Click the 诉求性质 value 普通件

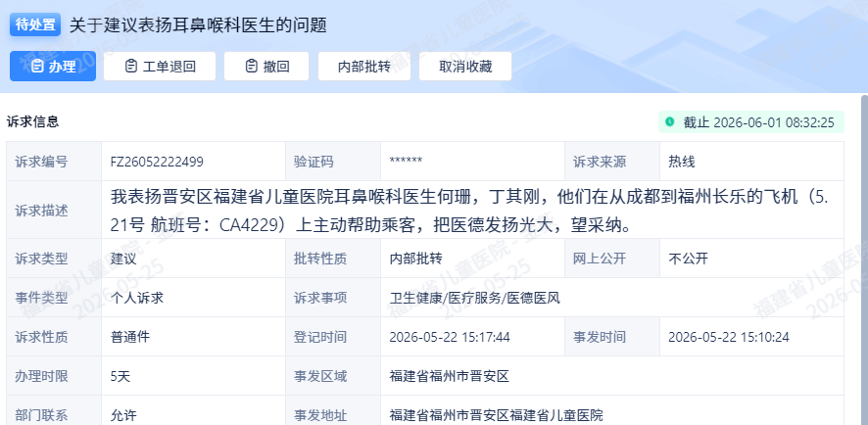130,337
